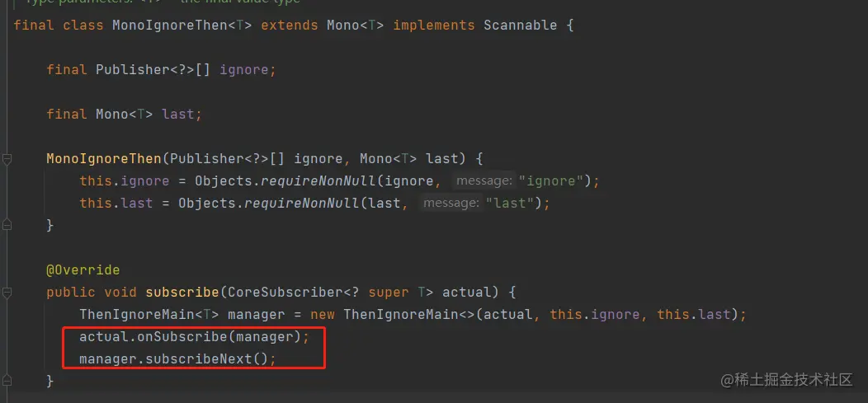868x403 pixels.
Task: Click 'this.ignore' at the constructor assignment start
Action: (125, 180)
